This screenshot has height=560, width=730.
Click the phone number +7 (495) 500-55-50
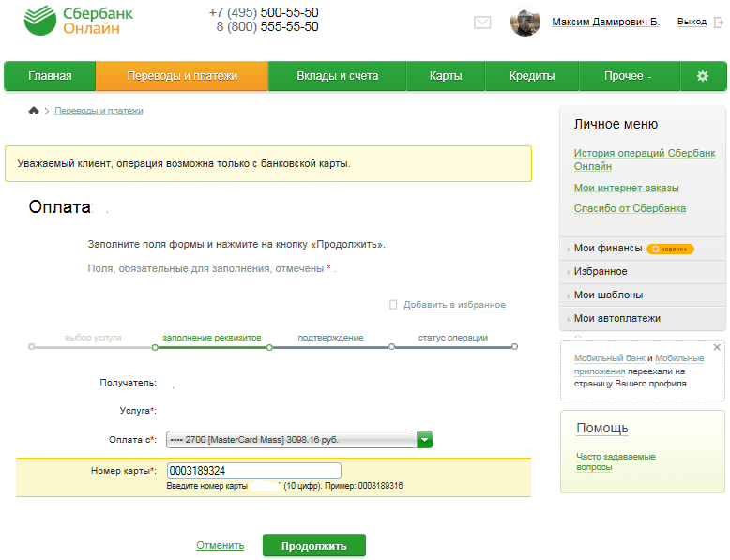coord(264,12)
